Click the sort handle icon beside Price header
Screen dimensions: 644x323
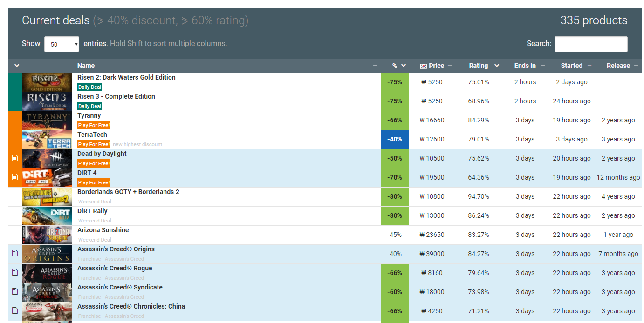click(450, 66)
